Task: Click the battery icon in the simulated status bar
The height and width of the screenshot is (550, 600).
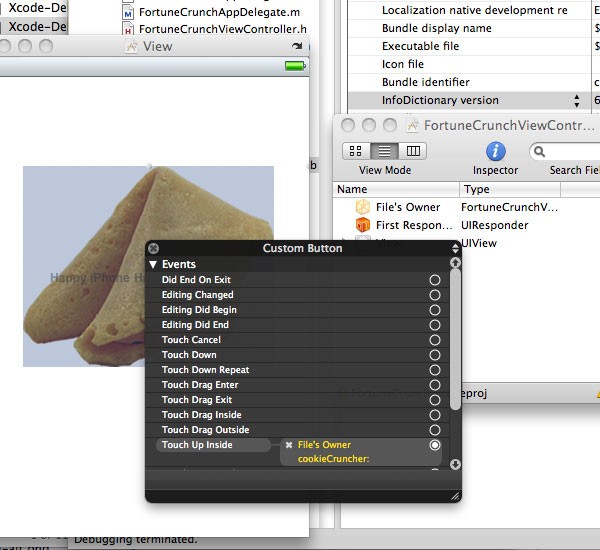Action: tap(295, 66)
